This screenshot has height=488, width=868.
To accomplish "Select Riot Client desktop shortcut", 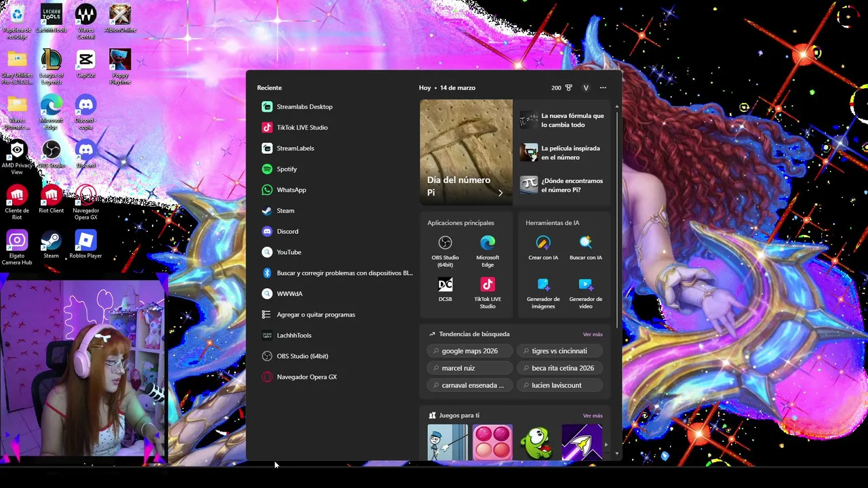I will (51, 200).
